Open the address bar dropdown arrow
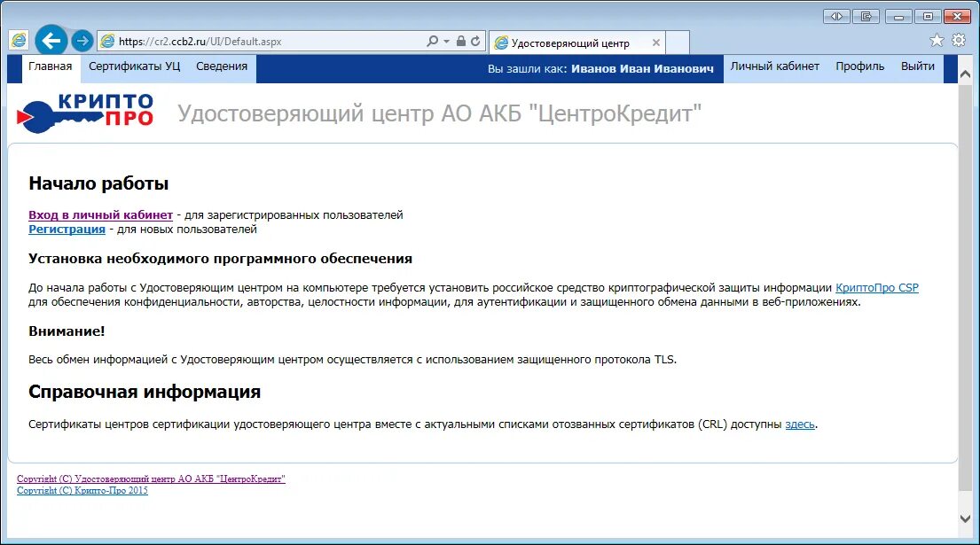This screenshot has width=980, height=545. 446,41
